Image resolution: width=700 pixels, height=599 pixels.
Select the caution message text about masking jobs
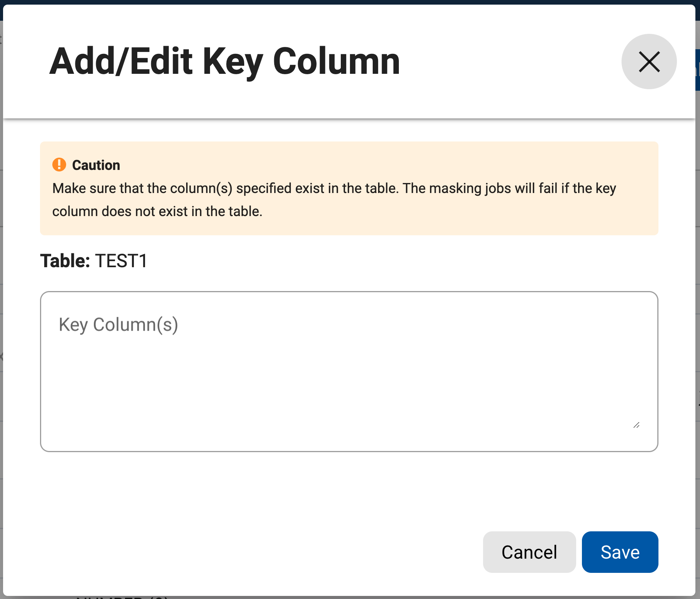pos(334,199)
